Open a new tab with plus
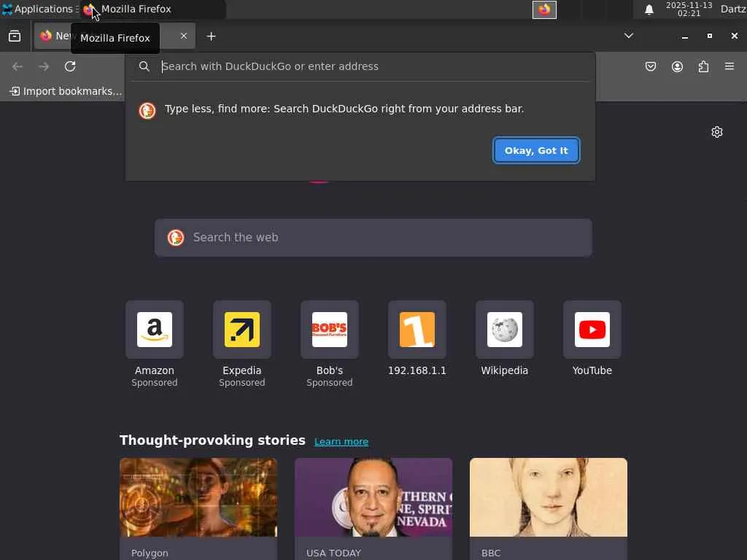 [211, 36]
